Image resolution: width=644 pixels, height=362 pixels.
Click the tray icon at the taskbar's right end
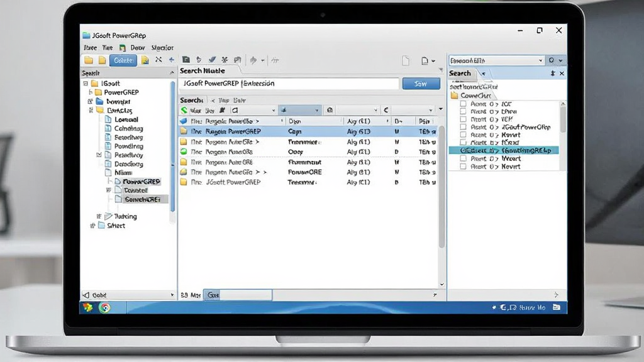point(557,307)
